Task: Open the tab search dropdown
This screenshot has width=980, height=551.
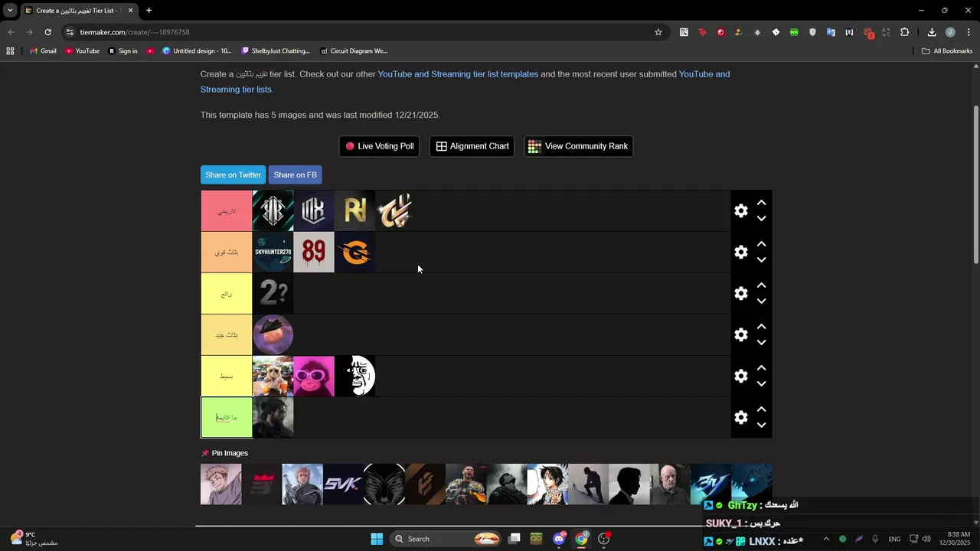Action: pos(10,11)
